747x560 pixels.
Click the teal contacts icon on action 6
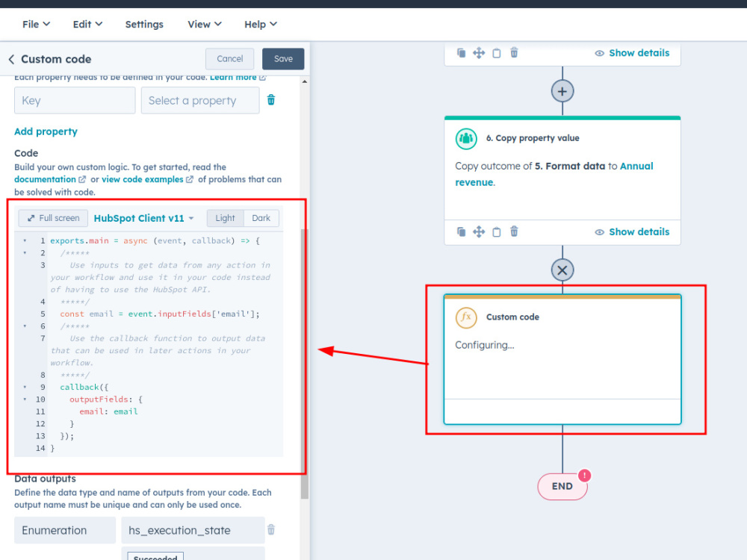tap(466, 138)
